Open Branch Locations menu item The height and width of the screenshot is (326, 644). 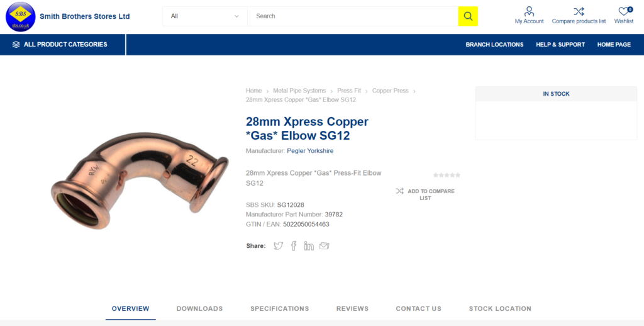click(x=494, y=45)
